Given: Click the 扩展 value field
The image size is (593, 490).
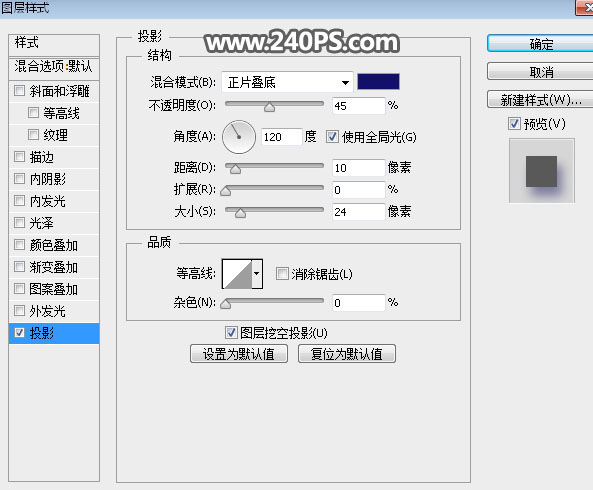Looking at the screenshot, I should [358, 189].
